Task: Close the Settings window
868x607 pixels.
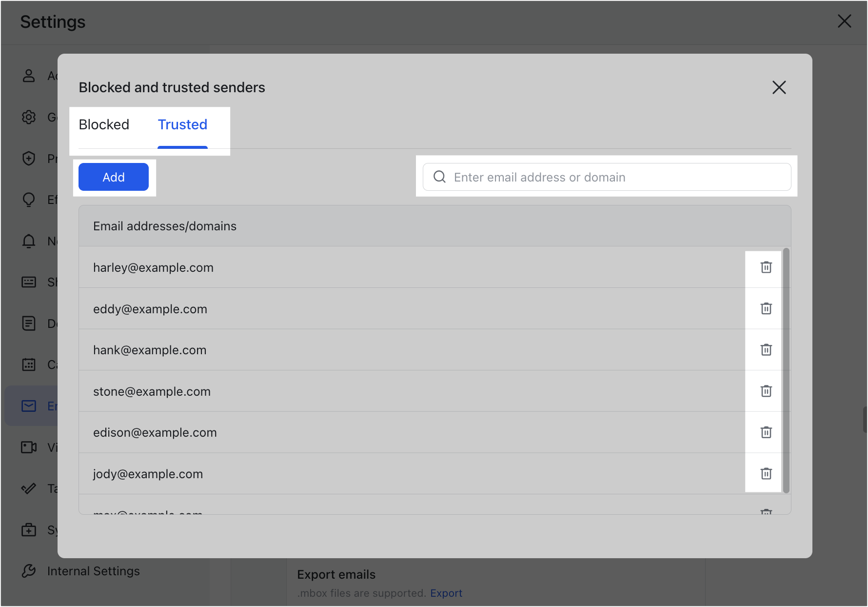Action: [844, 21]
